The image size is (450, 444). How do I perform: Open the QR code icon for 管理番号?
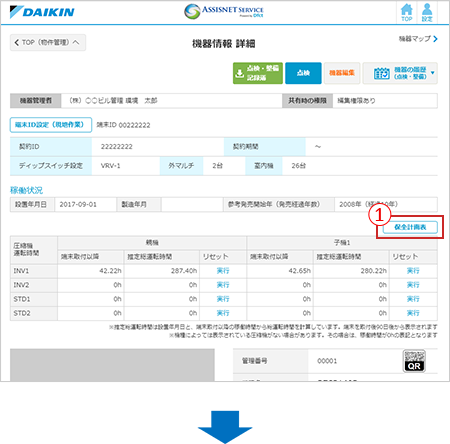click(x=414, y=361)
